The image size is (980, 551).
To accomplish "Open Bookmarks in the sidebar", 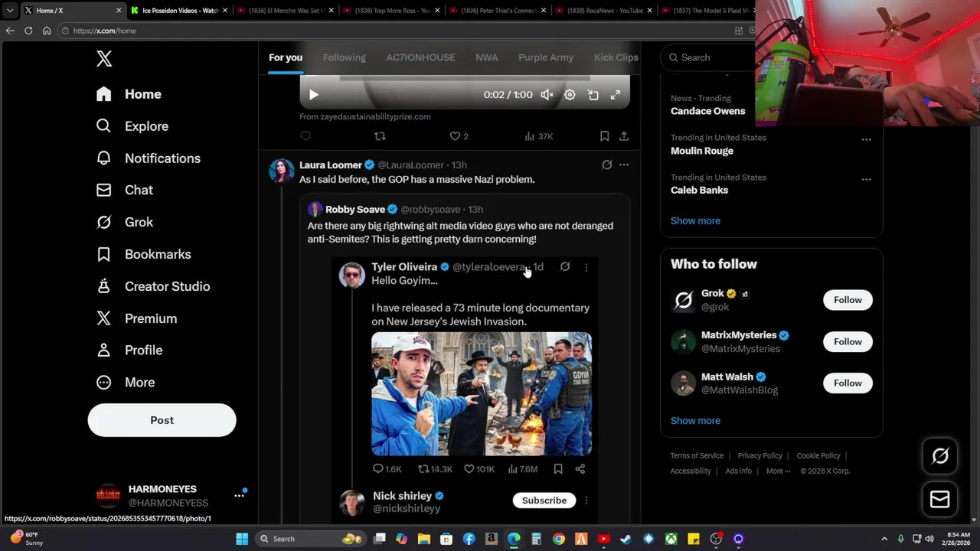I will click(143, 254).
